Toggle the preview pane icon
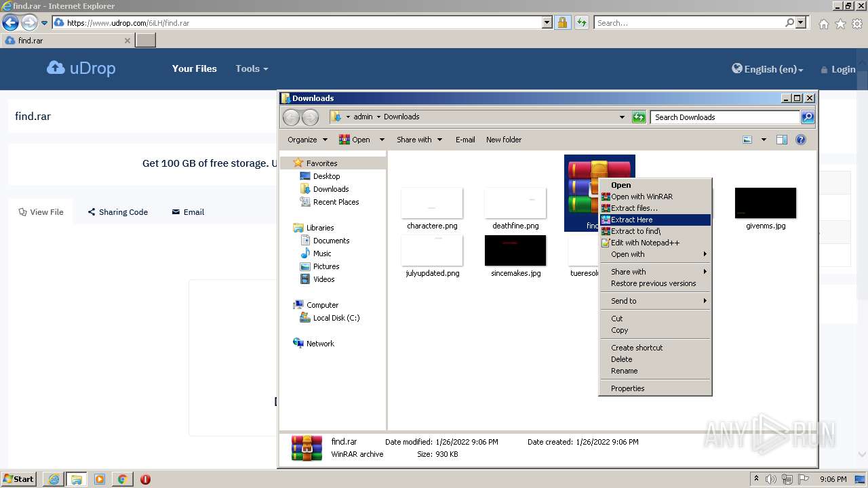 coord(782,140)
